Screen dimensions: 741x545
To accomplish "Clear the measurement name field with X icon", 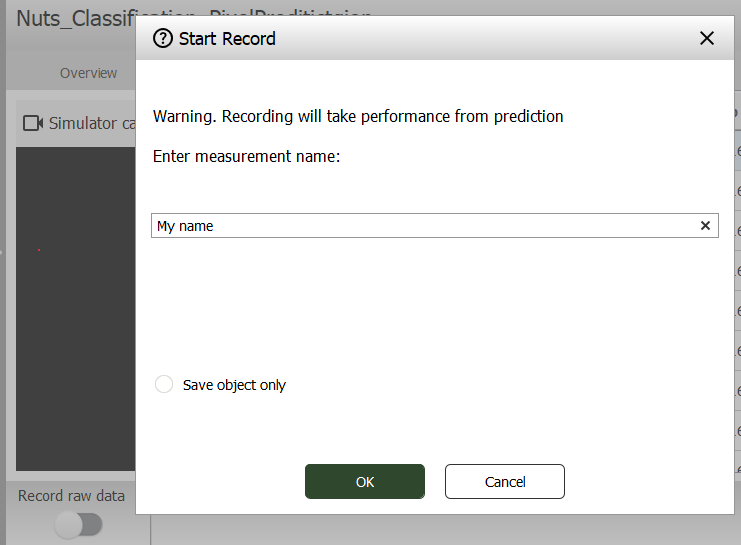I will pyautogui.click(x=705, y=226).
